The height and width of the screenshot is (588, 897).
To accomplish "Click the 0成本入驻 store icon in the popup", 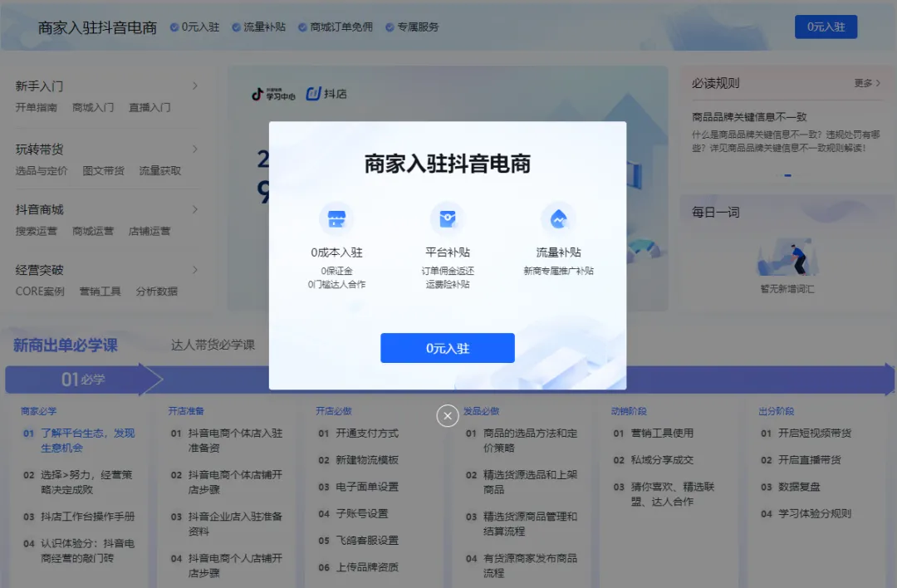I will coord(336,218).
